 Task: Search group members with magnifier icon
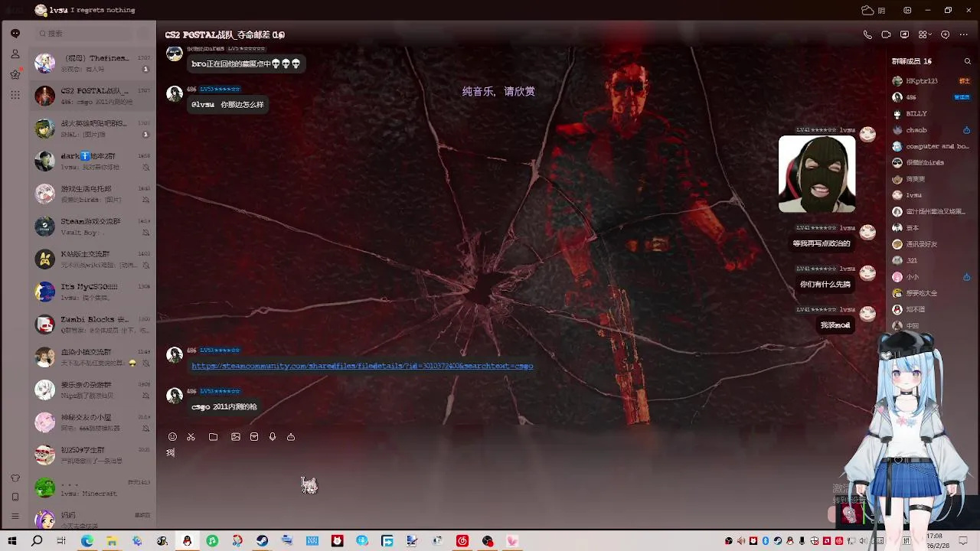967,61
